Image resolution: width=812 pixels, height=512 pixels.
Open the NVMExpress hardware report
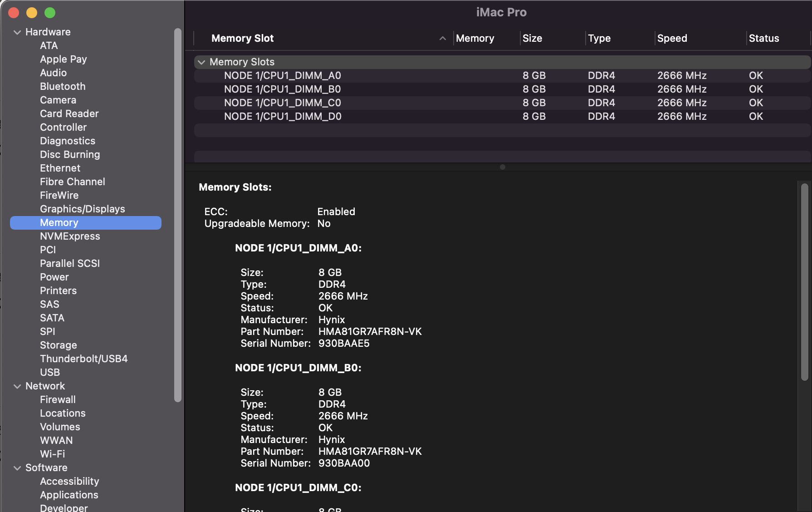[x=70, y=236]
